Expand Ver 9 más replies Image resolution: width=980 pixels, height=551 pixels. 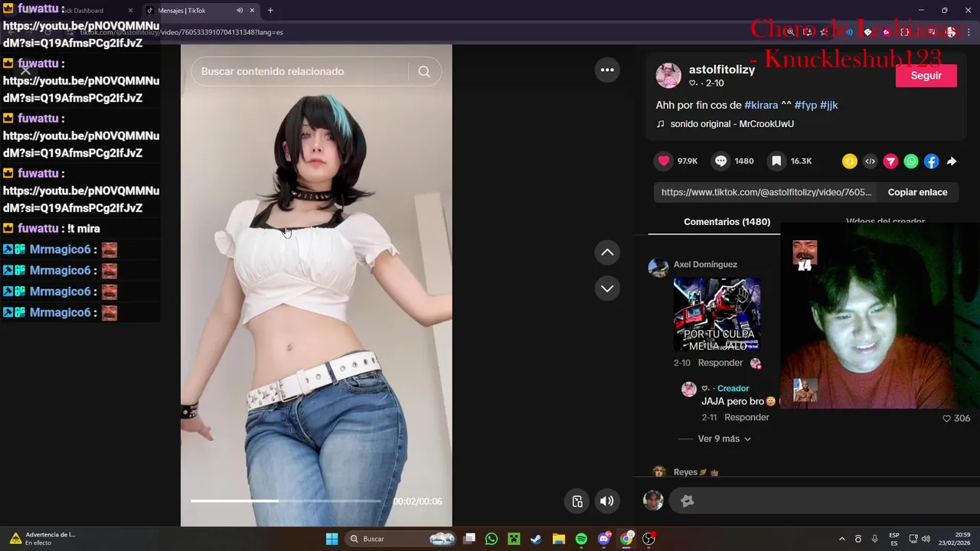[x=724, y=439]
